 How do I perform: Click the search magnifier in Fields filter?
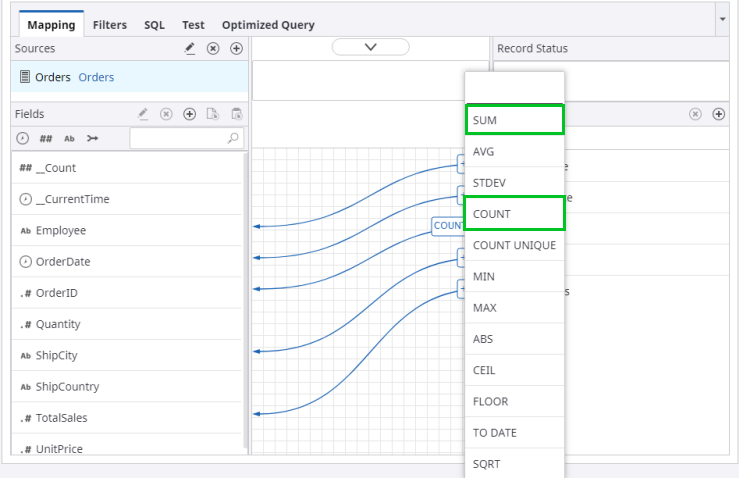[234, 138]
